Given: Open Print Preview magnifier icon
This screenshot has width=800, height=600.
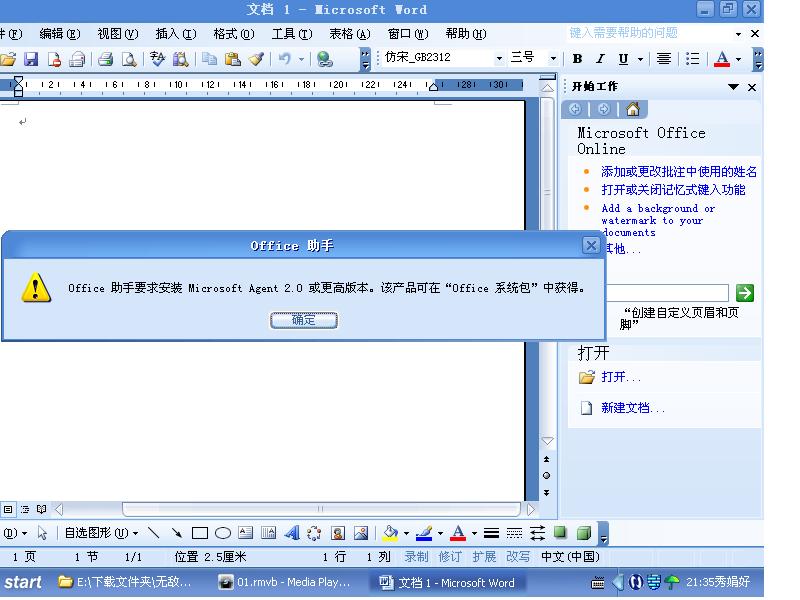Looking at the screenshot, I should (129, 59).
